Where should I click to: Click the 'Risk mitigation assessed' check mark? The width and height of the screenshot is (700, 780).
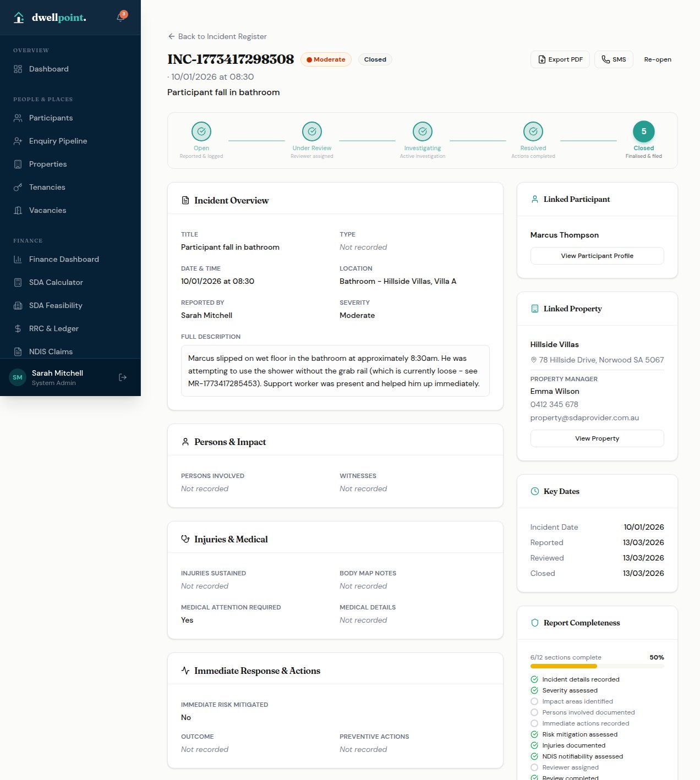click(534, 734)
